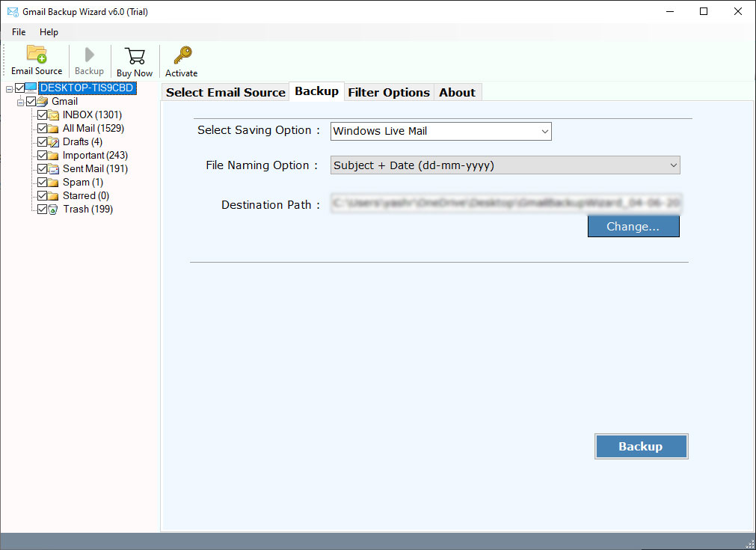The width and height of the screenshot is (756, 550).
Task: Toggle the Important (243) checkbox
Action: pyautogui.click(x=43, y=156)
